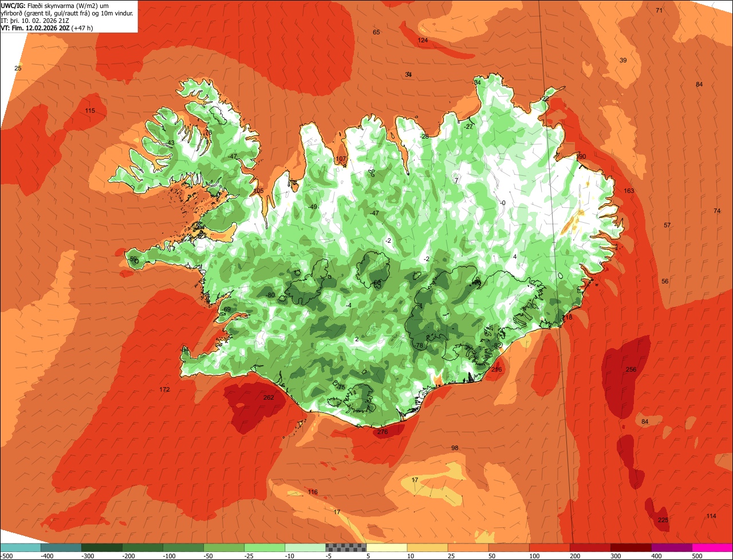
Task: Click the value 105 in the bay near the Westfjords
Action: coord(258,191)
